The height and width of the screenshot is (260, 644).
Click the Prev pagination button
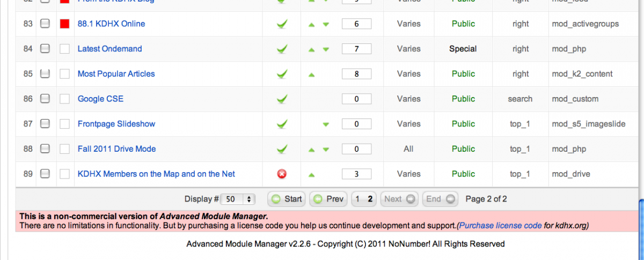point(328,199)
